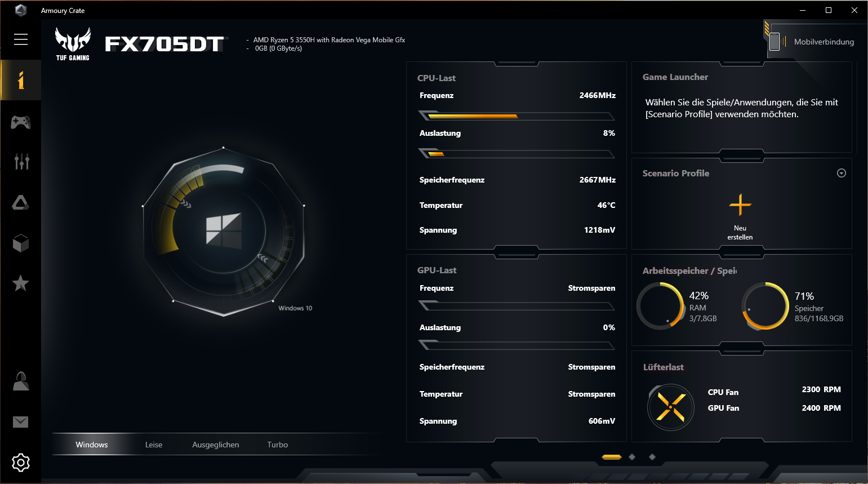The image size is (868, 484).
Task: Open the Settings gear icon
Action: (x=21, y=463)
